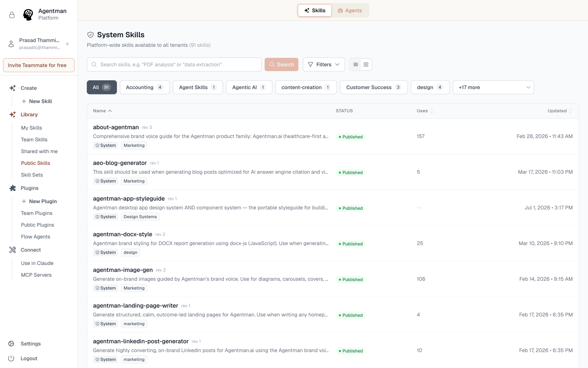Open MCP Servers in sidebar
The image size is (588, 368).
tap(36, 275)
